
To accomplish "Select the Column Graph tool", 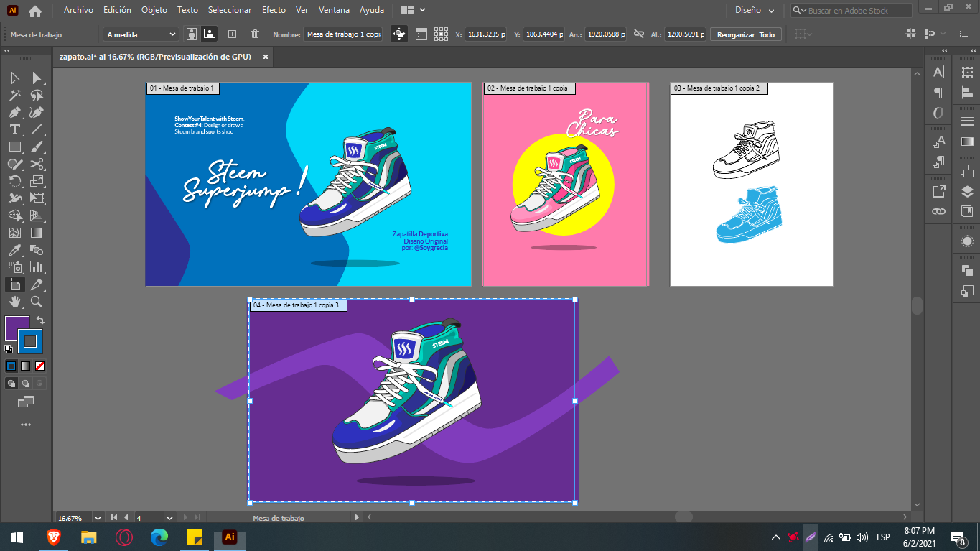I will point(37,267).
